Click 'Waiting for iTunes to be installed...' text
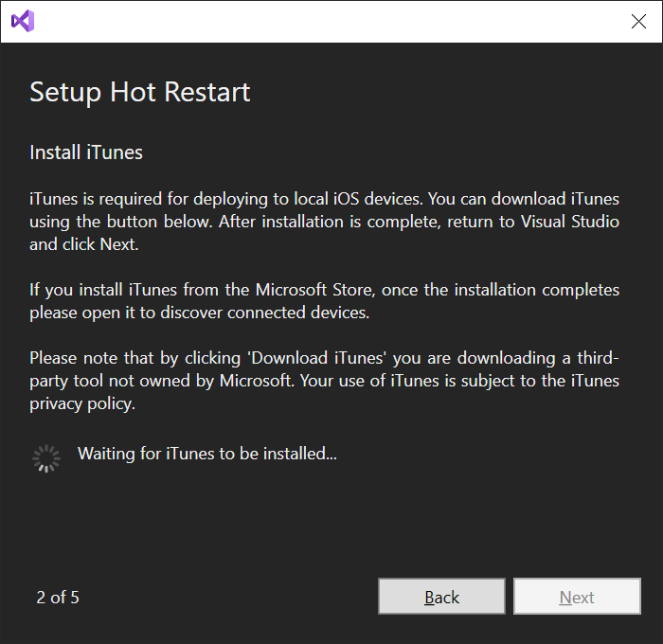This screenshot has height=644, width=663. [x=207, y=454]
